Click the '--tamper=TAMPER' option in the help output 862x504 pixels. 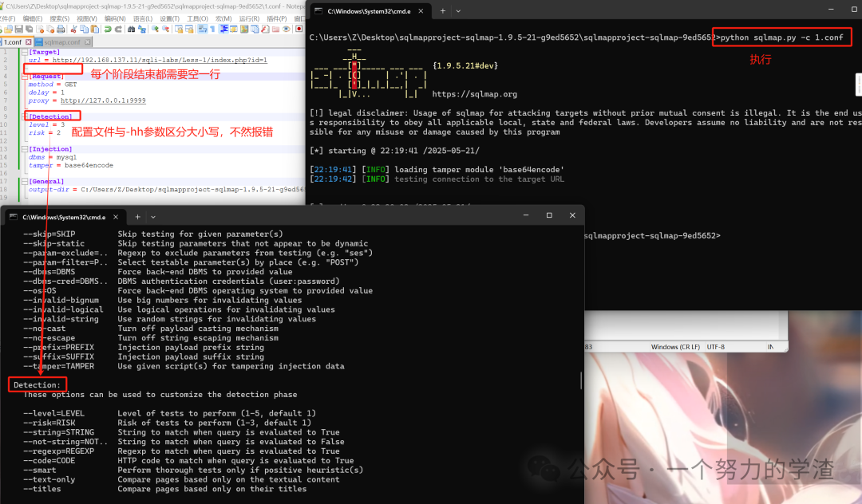(59, 366)
